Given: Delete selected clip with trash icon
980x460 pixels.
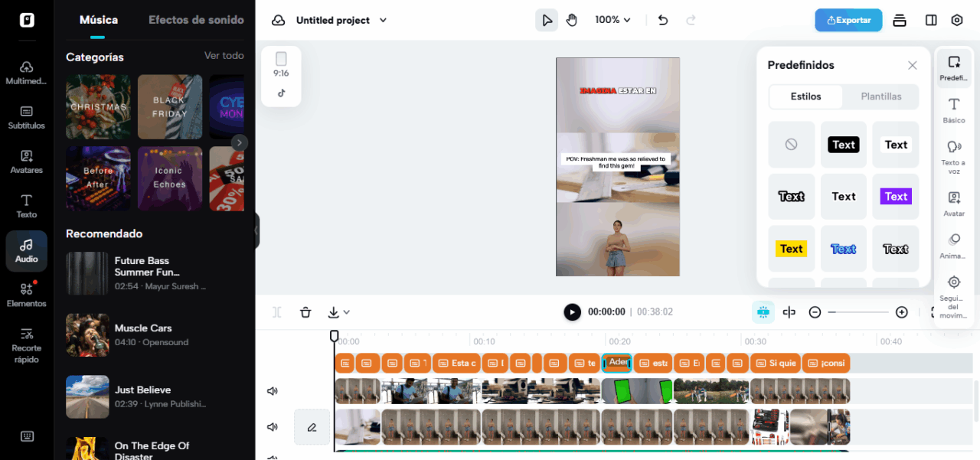Looking at the screenshot, I should [305, 312].
